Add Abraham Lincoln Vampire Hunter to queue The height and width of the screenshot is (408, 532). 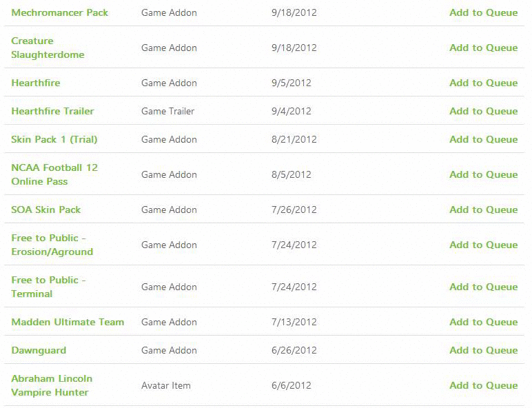click(x=483, y=385)
